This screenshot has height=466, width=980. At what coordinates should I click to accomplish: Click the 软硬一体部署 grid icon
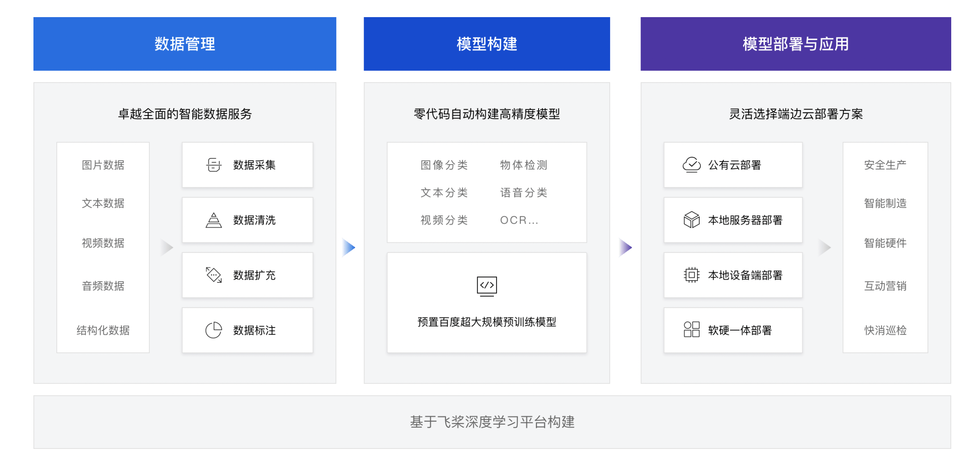pyautogui.click(x=691, y=329)
